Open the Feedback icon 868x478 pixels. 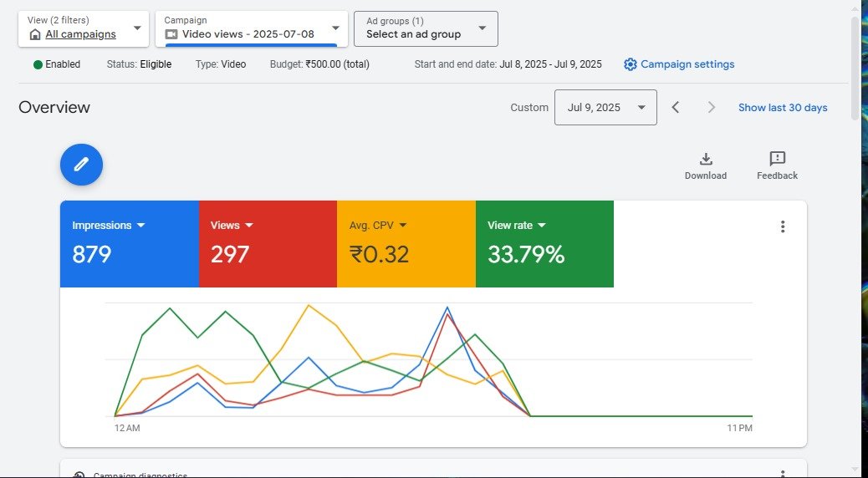click(x=777, y=160)
